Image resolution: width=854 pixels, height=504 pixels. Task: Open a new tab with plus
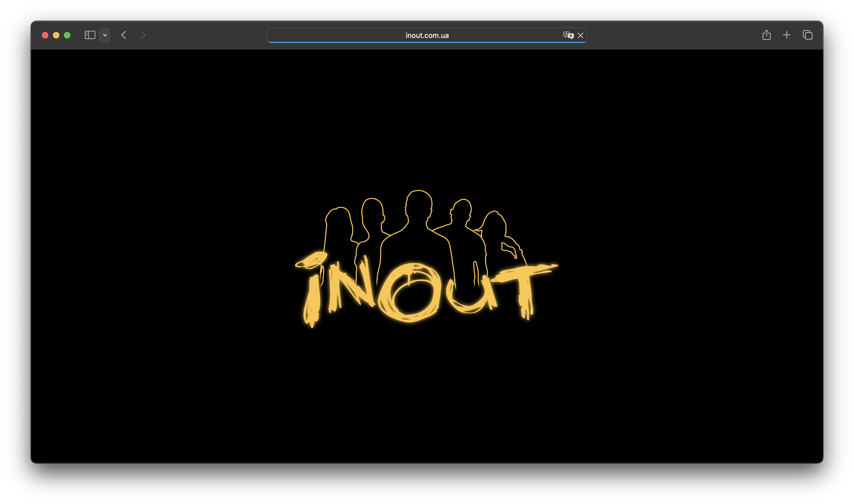(x=786, y=35)
